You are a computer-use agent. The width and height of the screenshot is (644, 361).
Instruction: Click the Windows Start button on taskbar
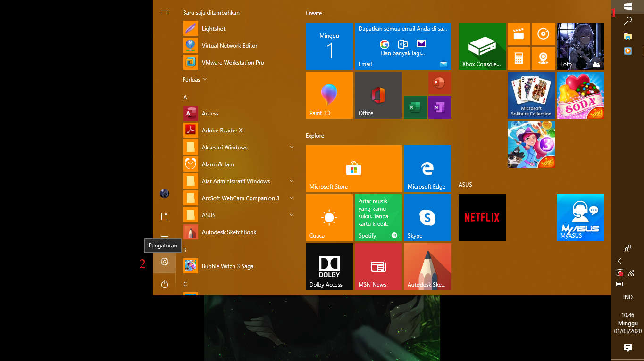tap(628, 7)
